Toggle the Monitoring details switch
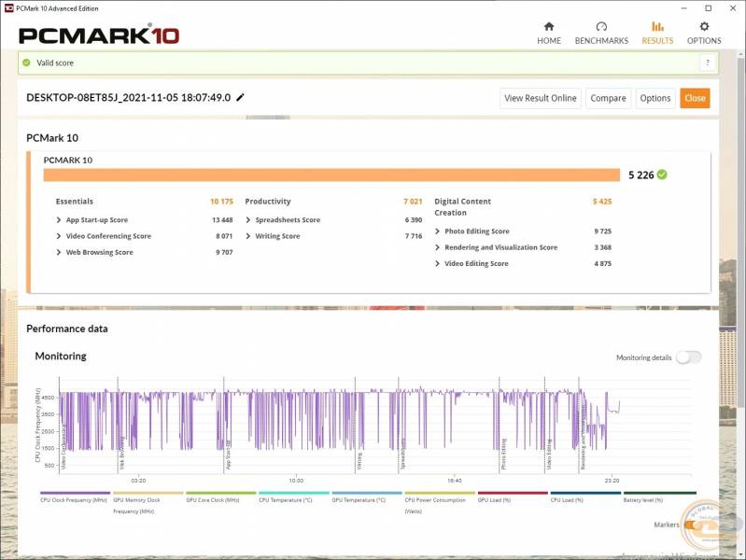 click(x=688, y=357)
